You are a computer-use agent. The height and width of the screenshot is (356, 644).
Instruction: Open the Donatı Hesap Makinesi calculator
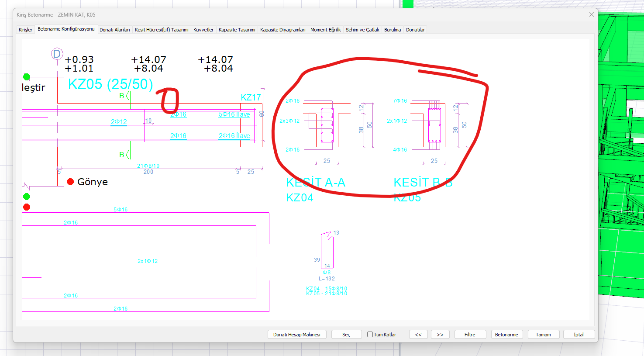[297, 335]
